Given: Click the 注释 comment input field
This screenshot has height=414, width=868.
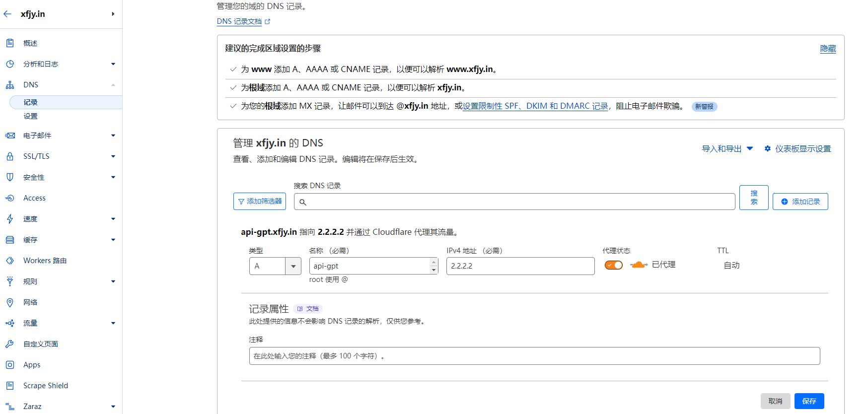Looking at the screenshot, I should pyautogui.click(x=534, y=356).
